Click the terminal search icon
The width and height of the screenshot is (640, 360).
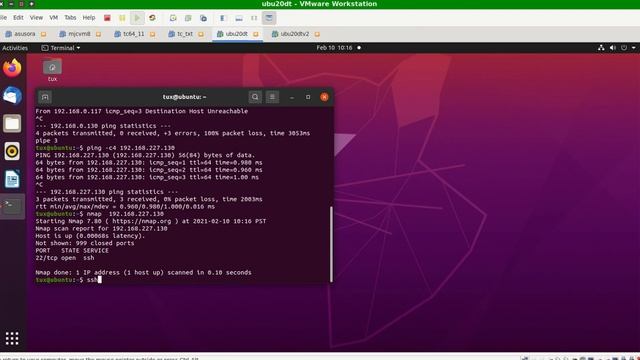click(x=255, y=97)
